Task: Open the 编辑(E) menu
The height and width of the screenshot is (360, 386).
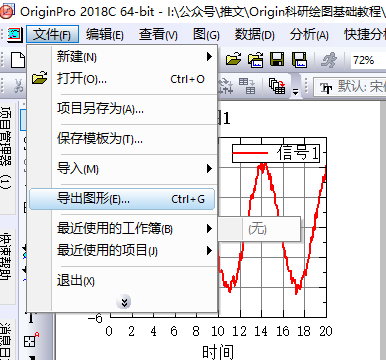Action: click(105, 34)
